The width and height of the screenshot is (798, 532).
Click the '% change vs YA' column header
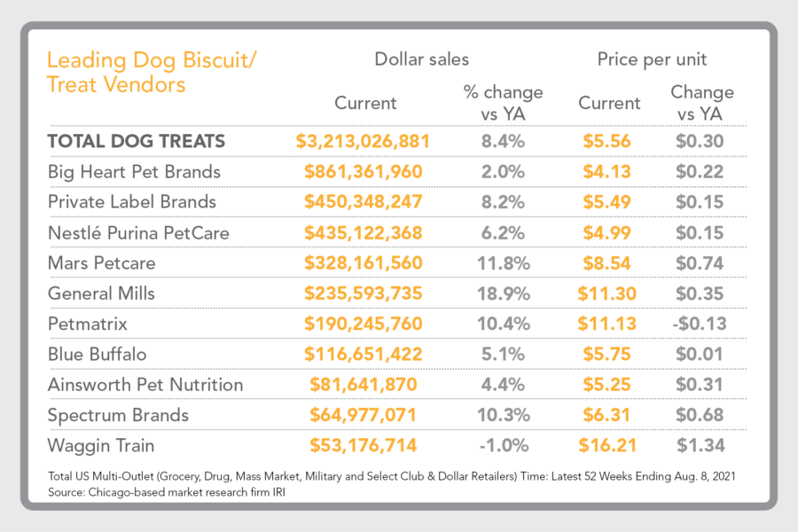pos(504,102)
